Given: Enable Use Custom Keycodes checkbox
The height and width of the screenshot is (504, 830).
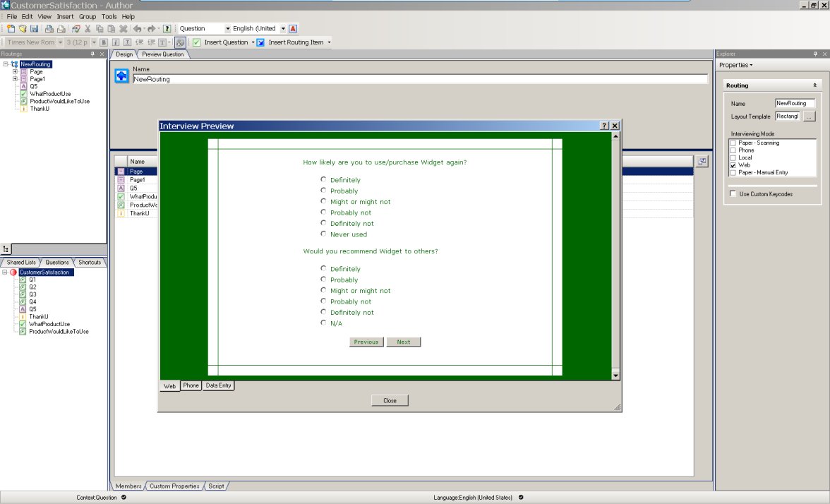Looking at the screenshot, I should point(733,193).
